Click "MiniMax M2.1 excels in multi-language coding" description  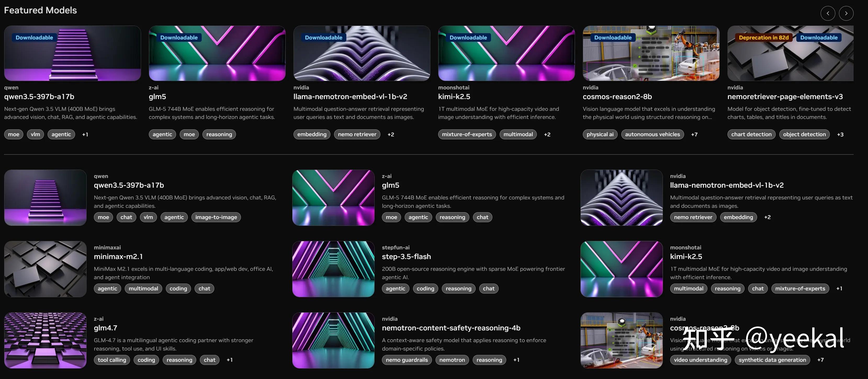pos(183,273)
